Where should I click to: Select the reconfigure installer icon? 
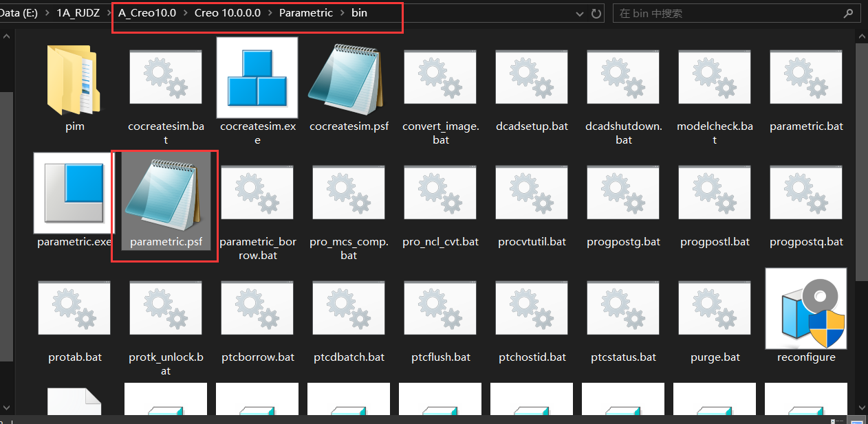(x=806, y=309)
